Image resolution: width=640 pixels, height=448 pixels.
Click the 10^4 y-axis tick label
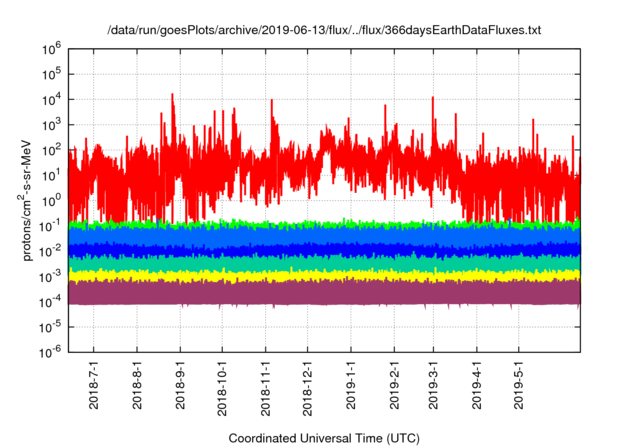point(51,100)
